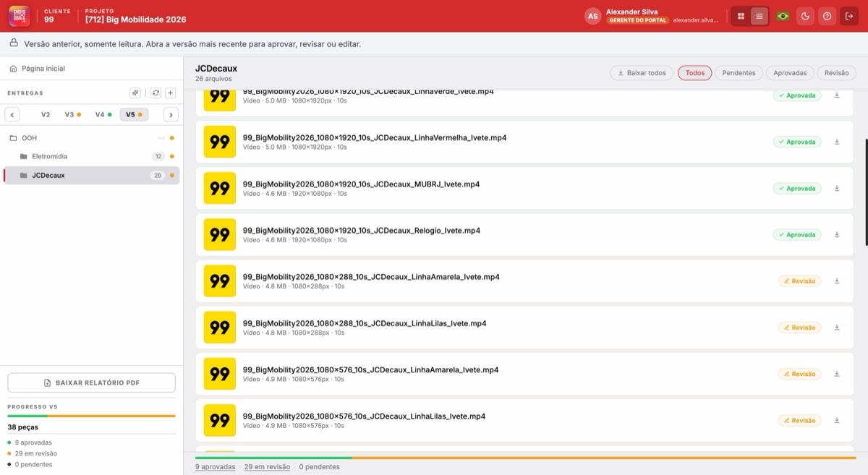Screen dimensions: 868x475
Task: Open thumbnail of 1080×288 LinhaAmarela video
Action: tap(220, 281)
